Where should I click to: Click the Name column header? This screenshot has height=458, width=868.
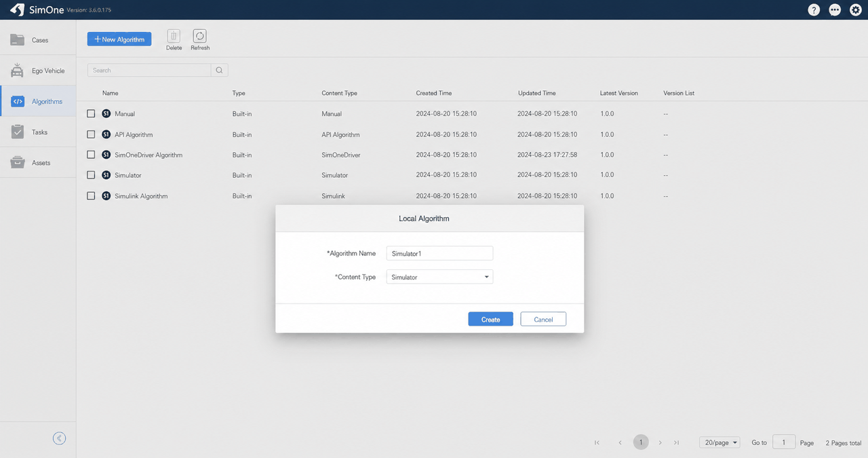[x=110, y=93]
